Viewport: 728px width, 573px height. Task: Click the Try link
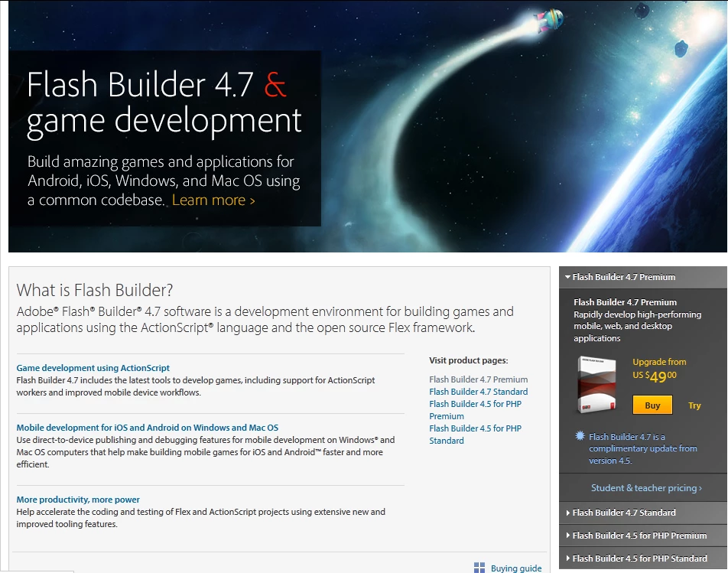click(694, 405)
